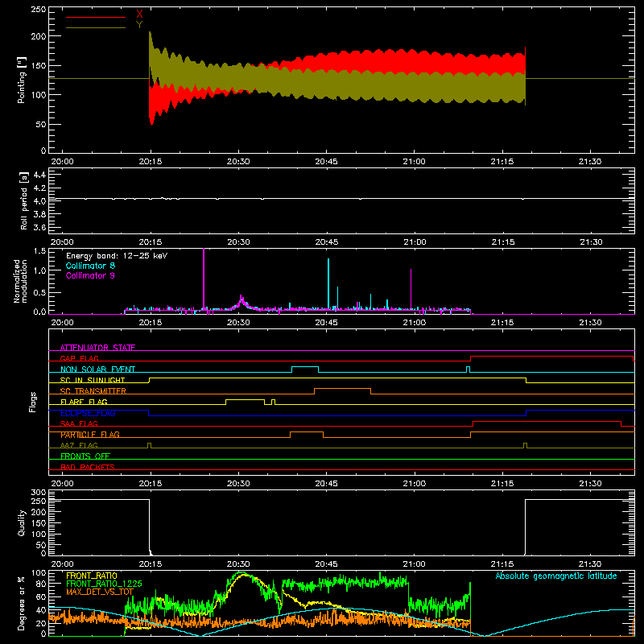
Task: Click the red legend line beside X
Action: (96, 17)
